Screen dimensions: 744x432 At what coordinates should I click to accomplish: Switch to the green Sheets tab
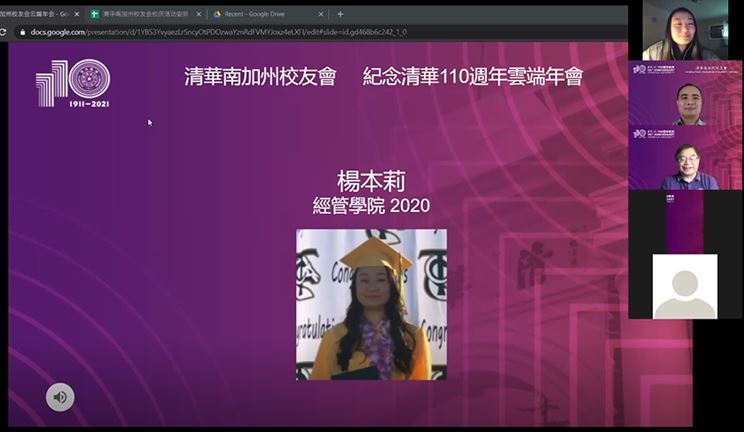pyautogui.click(x=146, y=14)
